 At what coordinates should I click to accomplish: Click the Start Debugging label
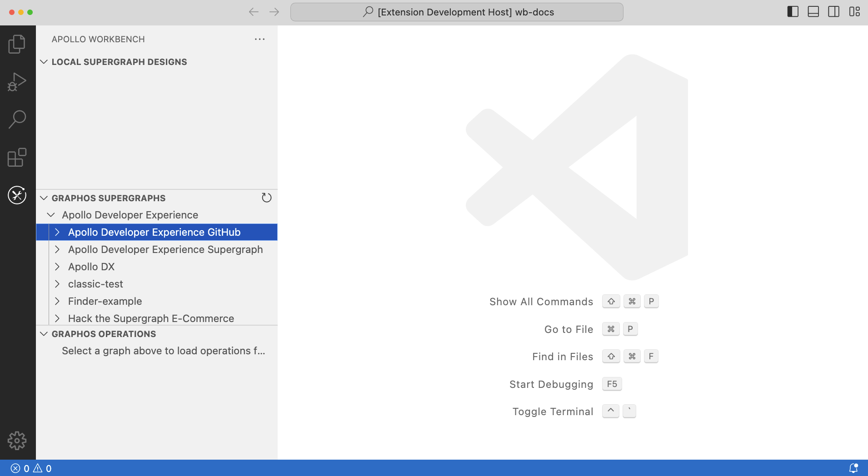point(551,384)
